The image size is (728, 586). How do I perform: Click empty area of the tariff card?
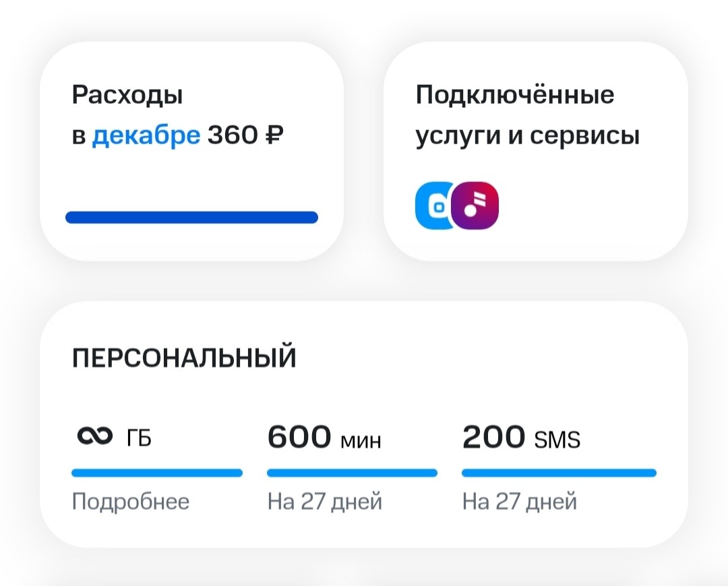click(506, 357)
